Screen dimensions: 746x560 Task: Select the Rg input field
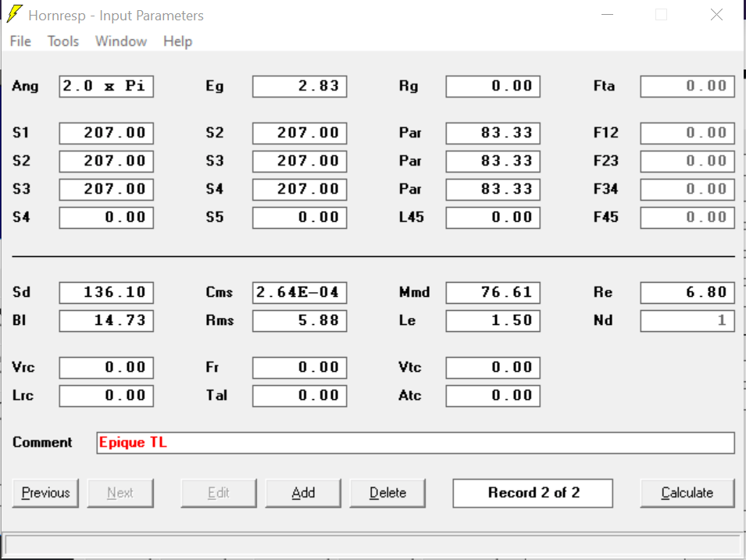(493, 87)
